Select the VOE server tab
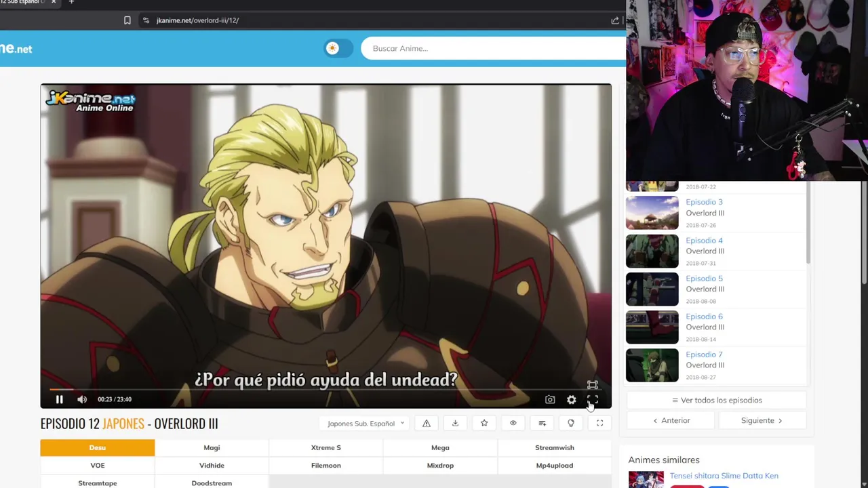 [98, 465]
